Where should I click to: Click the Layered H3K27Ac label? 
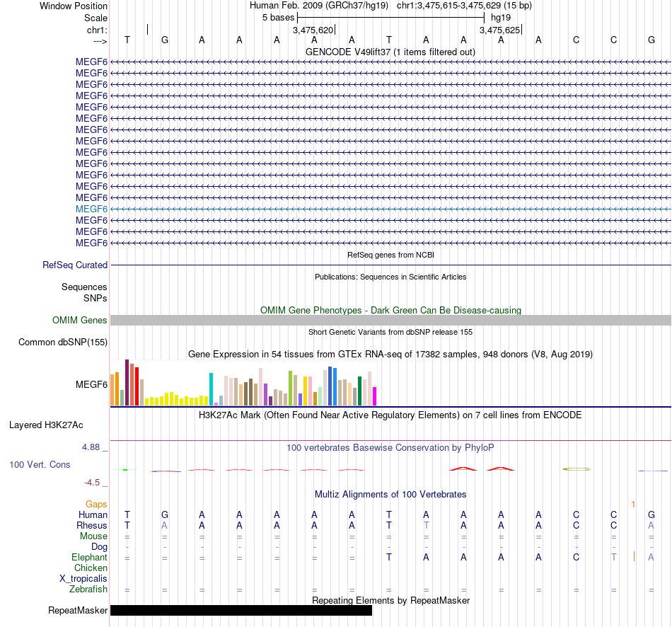coord(46,425)
